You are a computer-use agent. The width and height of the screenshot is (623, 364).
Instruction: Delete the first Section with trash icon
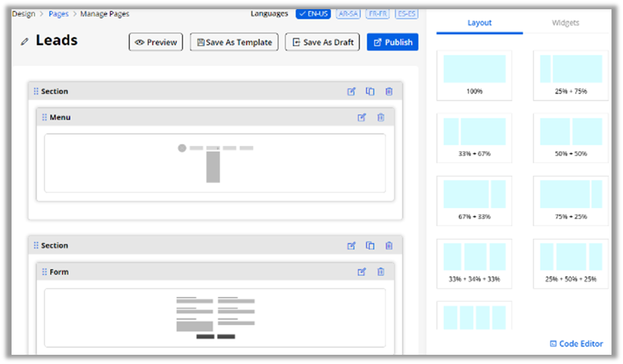click(389, 92)
